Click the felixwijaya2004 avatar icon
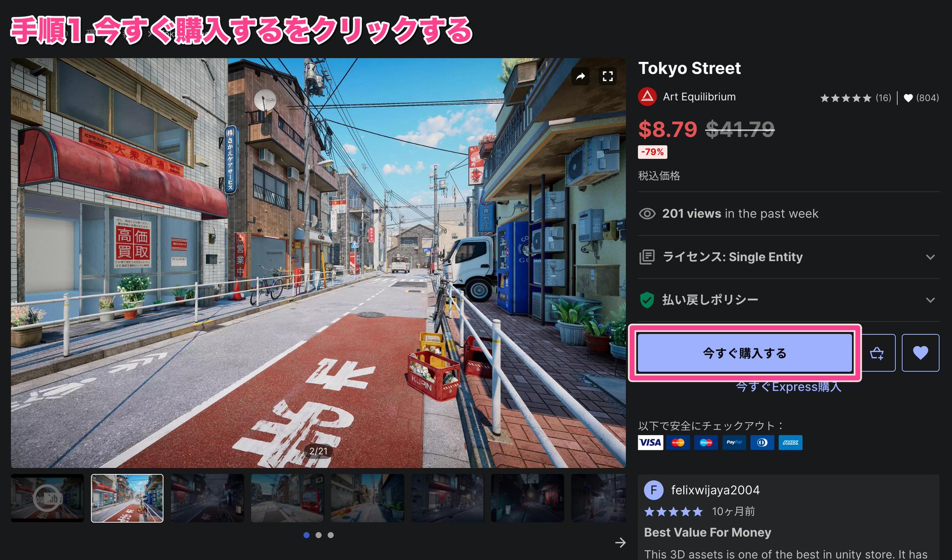Image resolution: width=952 pixels, height=560 pixels. [654, 490]
